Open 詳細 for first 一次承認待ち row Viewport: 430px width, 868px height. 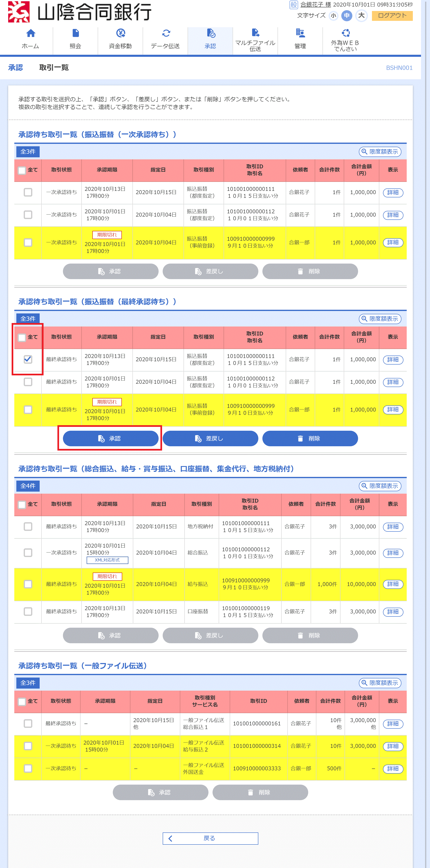[x=393, y=192]
